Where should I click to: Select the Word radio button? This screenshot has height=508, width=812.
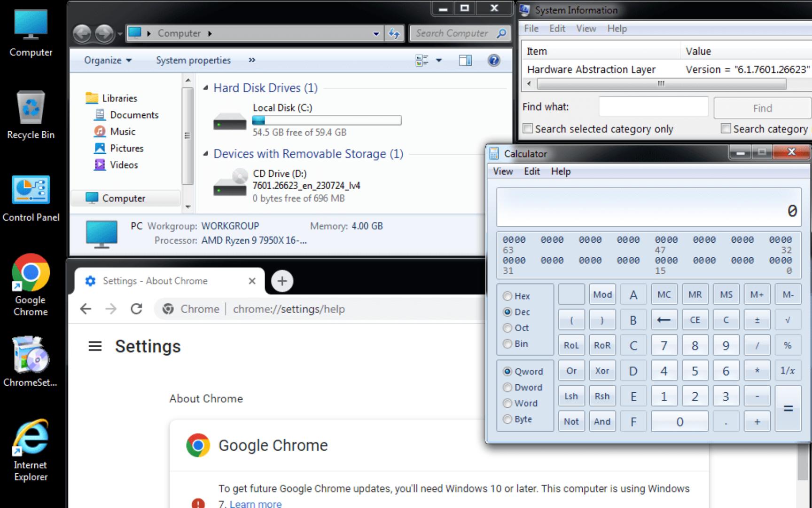(x=507, y=404)
